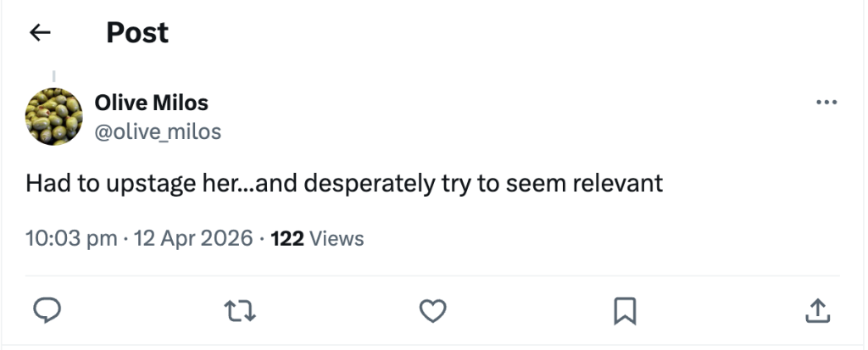Screen dimensions: 868x350
Task: Go back using the left arrow
Action: [x=40, y=33]
